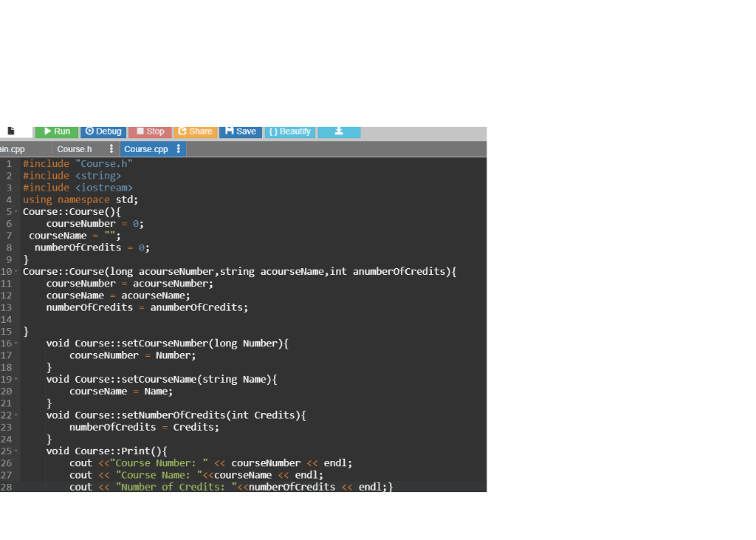Click the 'void Course::Print(){' line
Screen dimensions: 756x540
[x=106, y=451]
